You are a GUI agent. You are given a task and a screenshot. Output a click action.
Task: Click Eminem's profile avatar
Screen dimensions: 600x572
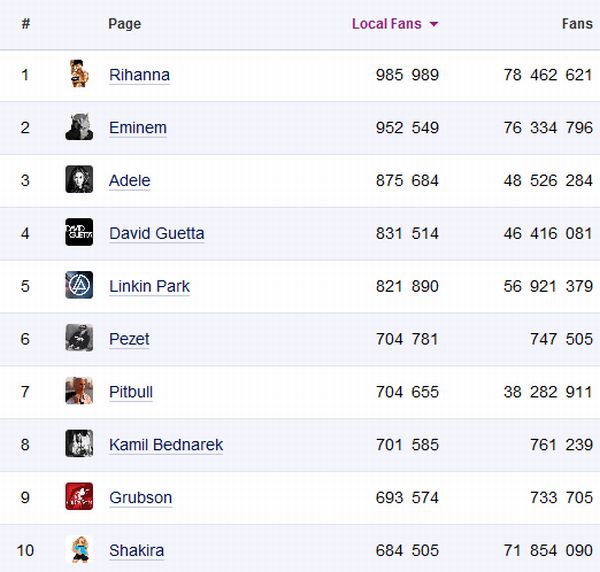pyautogui.click(x=79, y=127)
